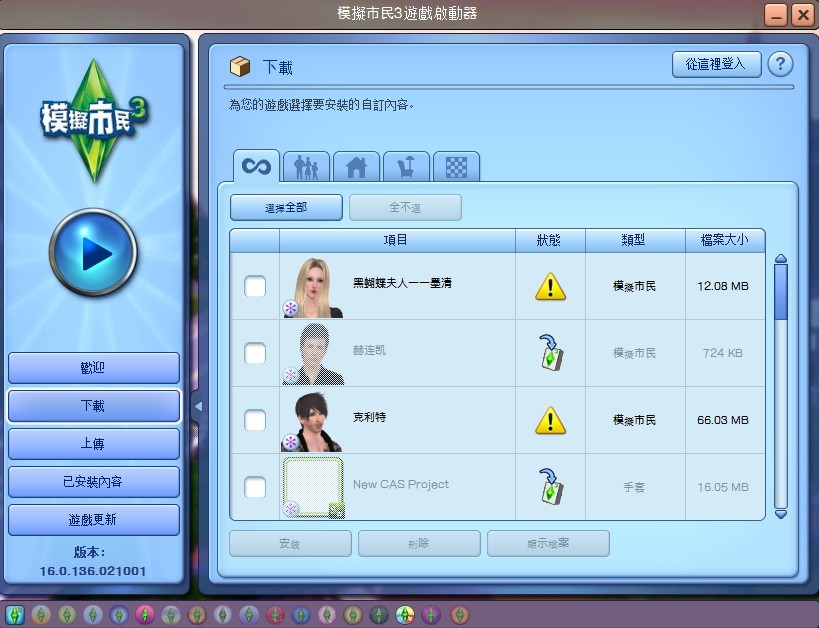The width and height of the screenshot is (819, 628).
Task: Click the 從這裡登入 login button
Action: [x=716, y=64]
